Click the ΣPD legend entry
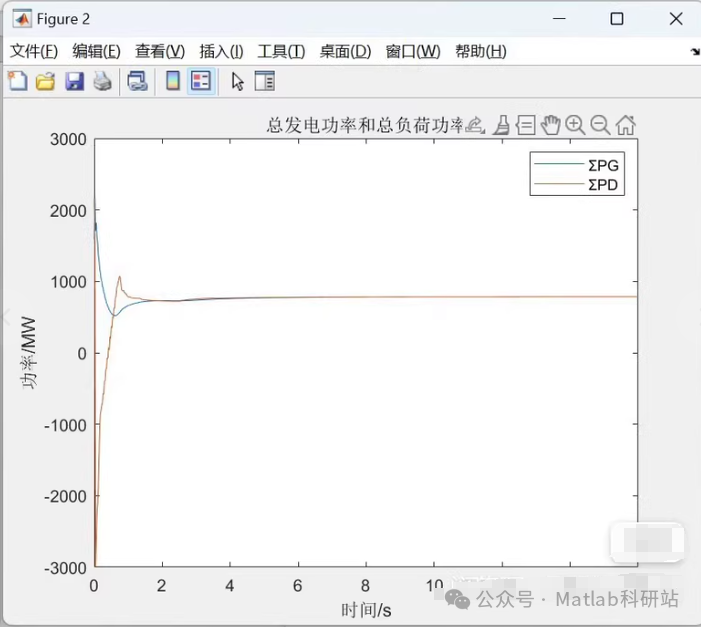701x627 pixels. 577,184
